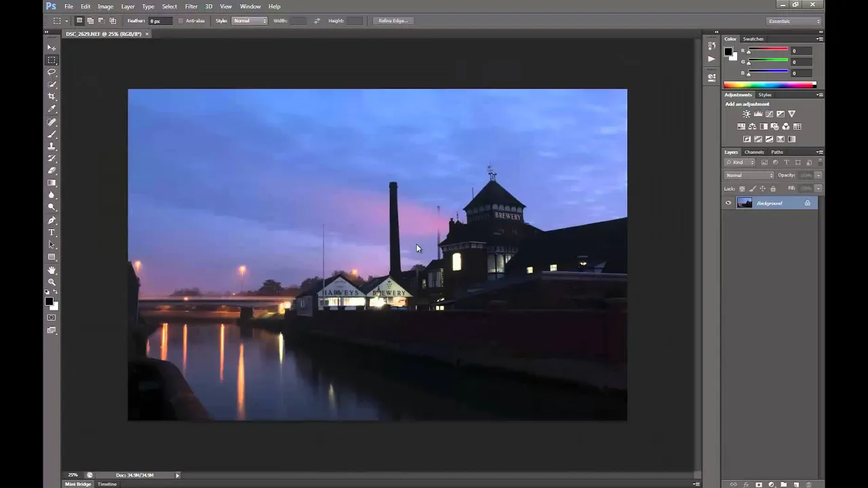Swap Width and Height values
The image size is (868, 488).
317,21
